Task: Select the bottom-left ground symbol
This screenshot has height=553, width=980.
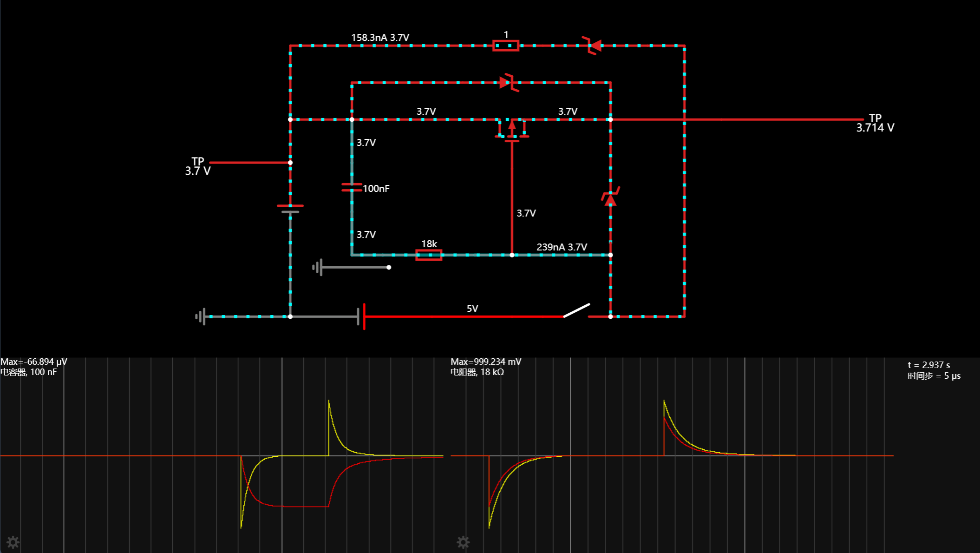Action: pos(201,316)
